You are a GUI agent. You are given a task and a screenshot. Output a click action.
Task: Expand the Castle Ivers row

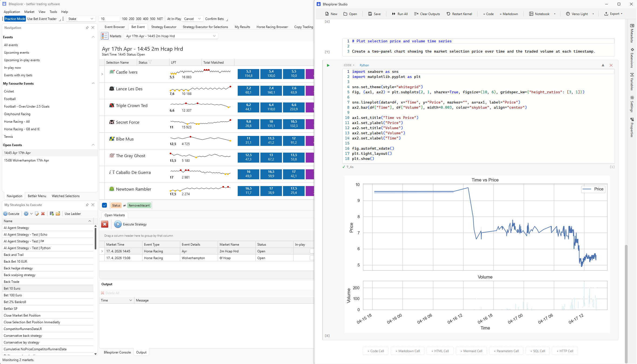click(102, 74)
